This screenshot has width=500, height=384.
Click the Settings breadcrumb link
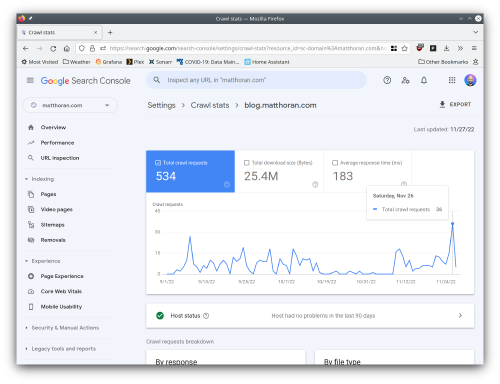point(161,105)
